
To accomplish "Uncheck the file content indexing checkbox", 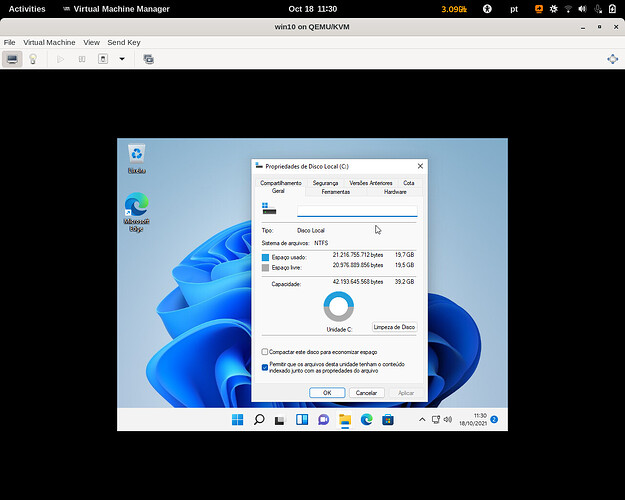I will tap(265, 367).
